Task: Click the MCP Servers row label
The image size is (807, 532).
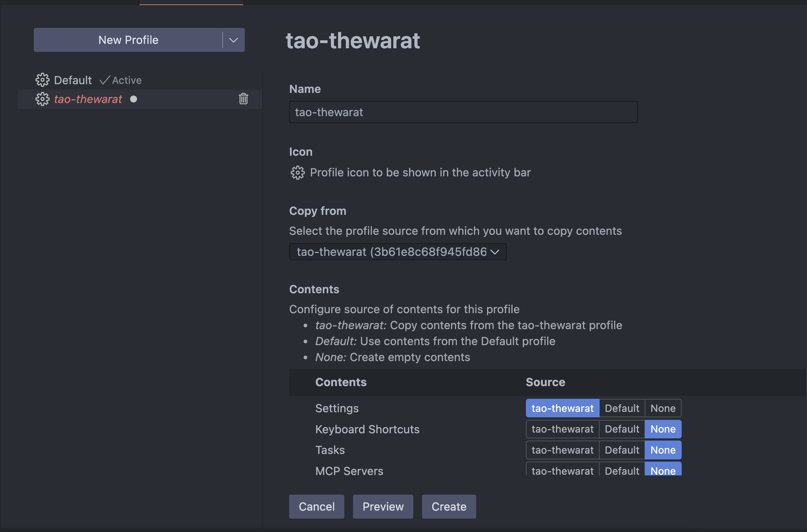Action: [x=349, y=471]
